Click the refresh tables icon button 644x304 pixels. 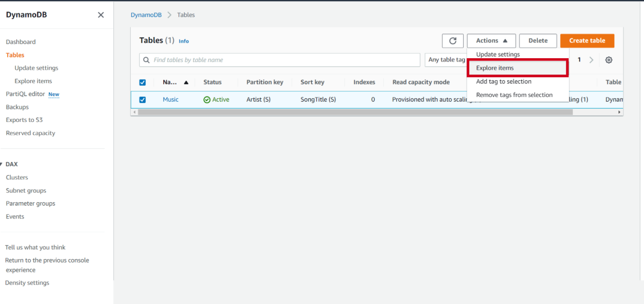[453, 41]
